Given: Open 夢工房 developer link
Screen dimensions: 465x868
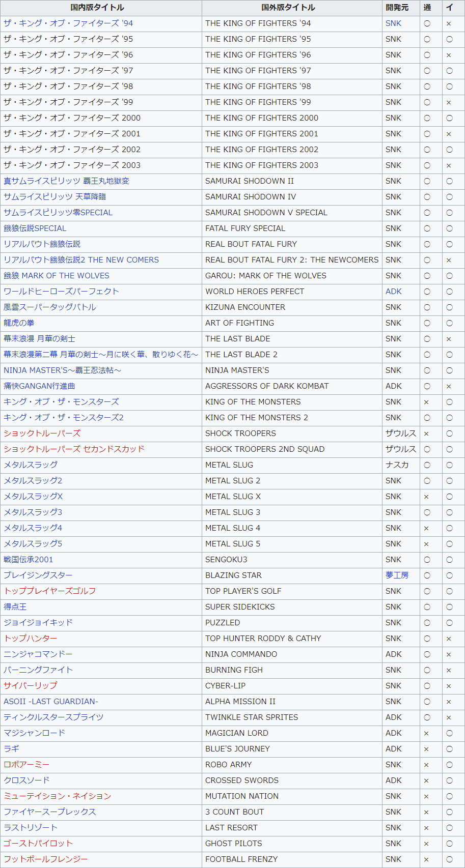Looking at the screenshot, I should click(x=397, y=575).
